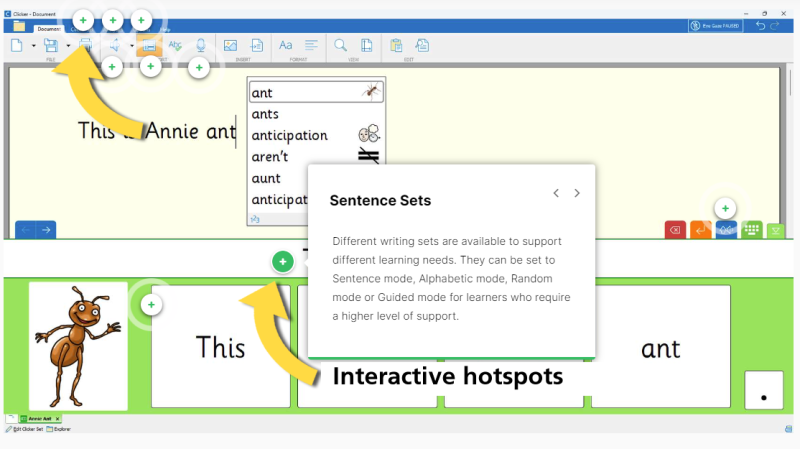The height and width of the screenshot is (449, 800).
Task: Click the solid green Sentence Sets hotspot
Action: (283, 262)
